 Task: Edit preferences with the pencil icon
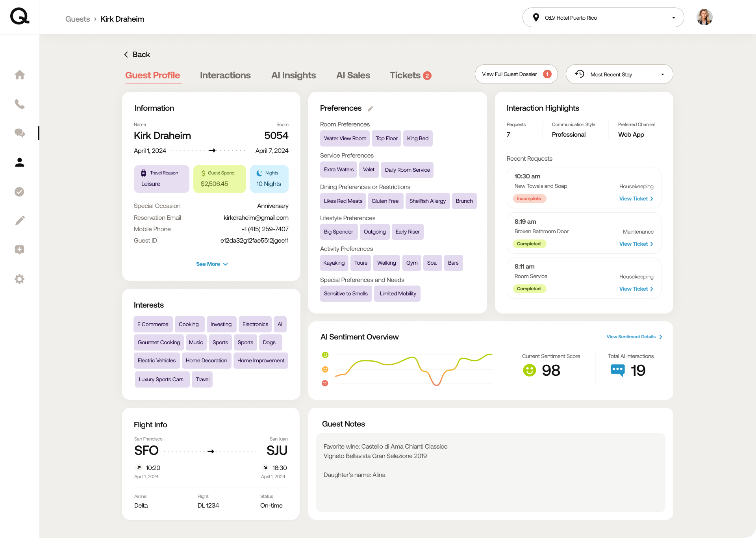coord(370,109)
